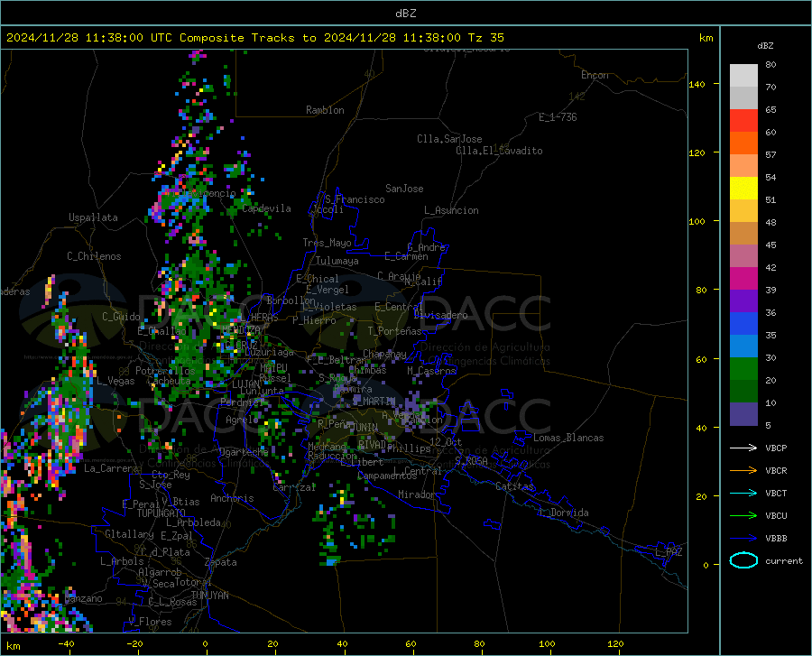
Task: Choose the light blue 30–35 dBZ swatch
Action: 743,346
